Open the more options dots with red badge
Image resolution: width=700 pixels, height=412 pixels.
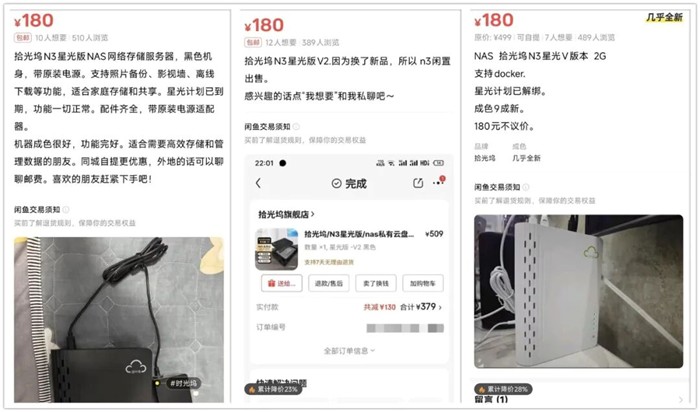(x=438, y=182)
